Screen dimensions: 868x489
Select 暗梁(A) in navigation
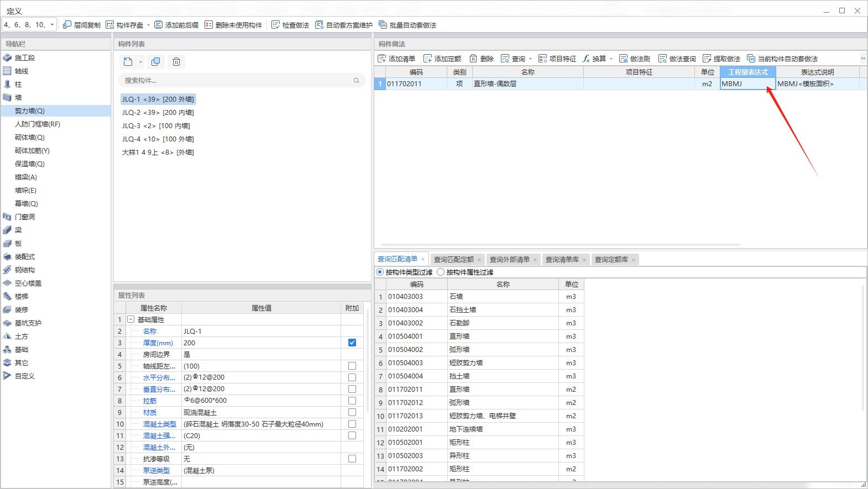[26, 177]
